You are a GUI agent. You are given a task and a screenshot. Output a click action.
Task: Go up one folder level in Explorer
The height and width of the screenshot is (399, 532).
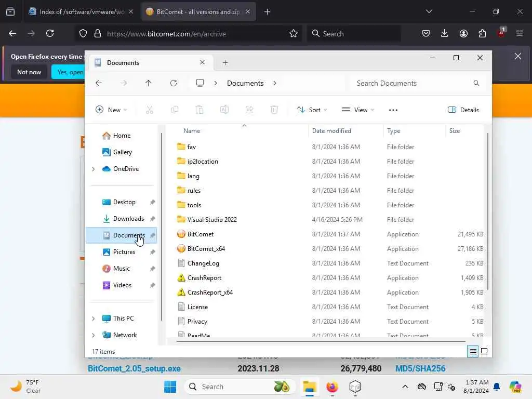pos(148,83)
